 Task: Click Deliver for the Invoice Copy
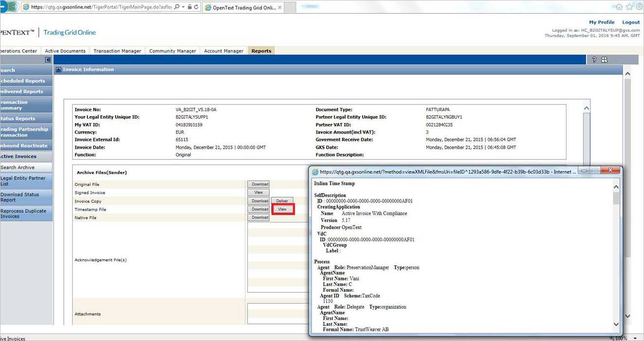click(x=282, y=201)
